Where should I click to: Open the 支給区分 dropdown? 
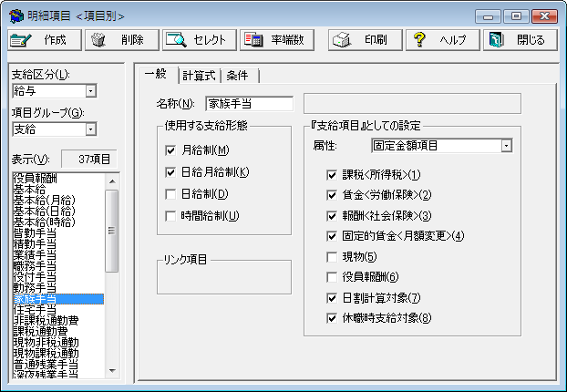tap(90, 91)
